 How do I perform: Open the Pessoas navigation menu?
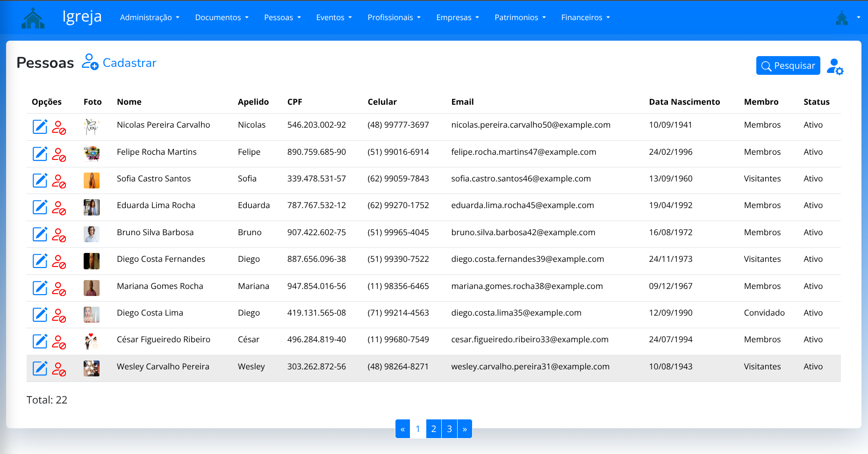(282, 17)
